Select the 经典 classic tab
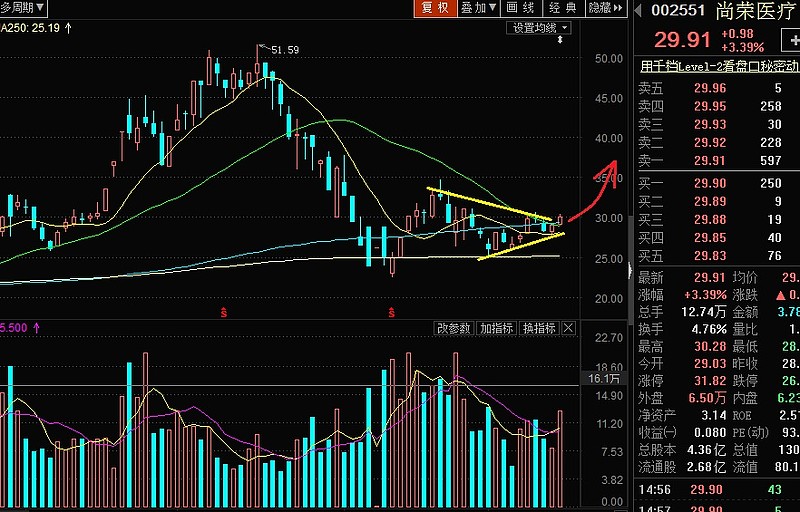Screen dimensions: 800x512 (x=562, y=8)
